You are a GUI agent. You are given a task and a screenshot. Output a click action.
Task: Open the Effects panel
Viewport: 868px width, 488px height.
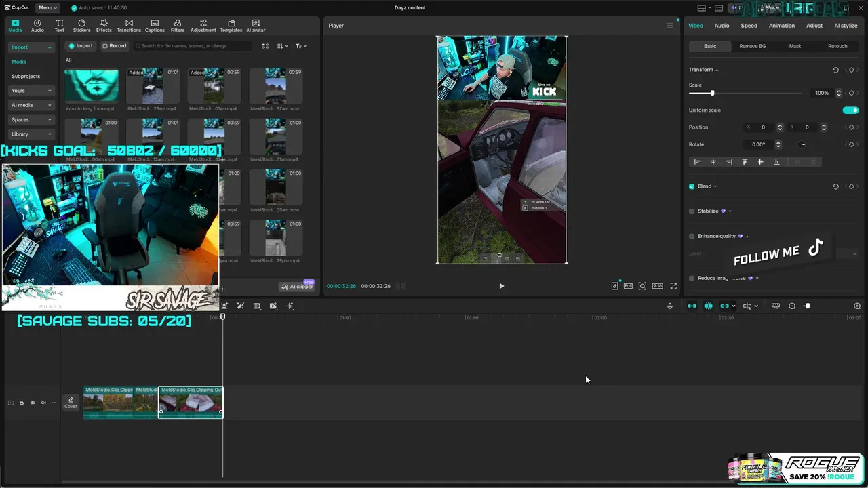click(104, 26)
